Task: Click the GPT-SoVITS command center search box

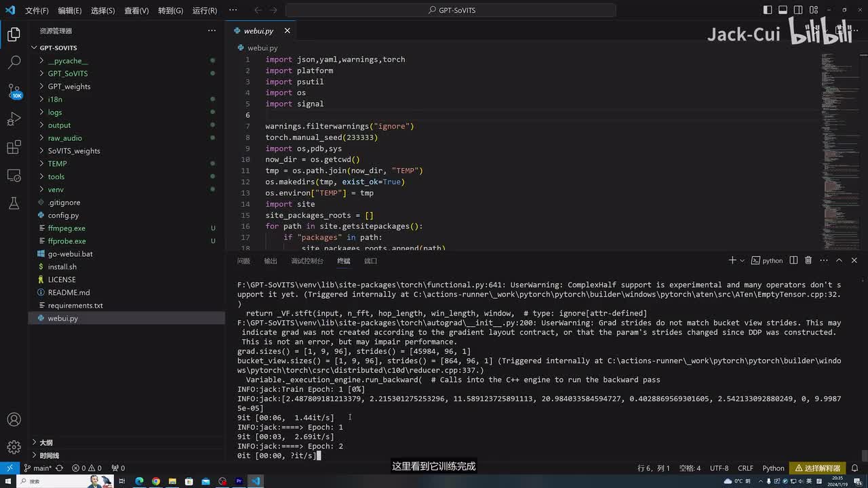Action: tap(450, 10)
